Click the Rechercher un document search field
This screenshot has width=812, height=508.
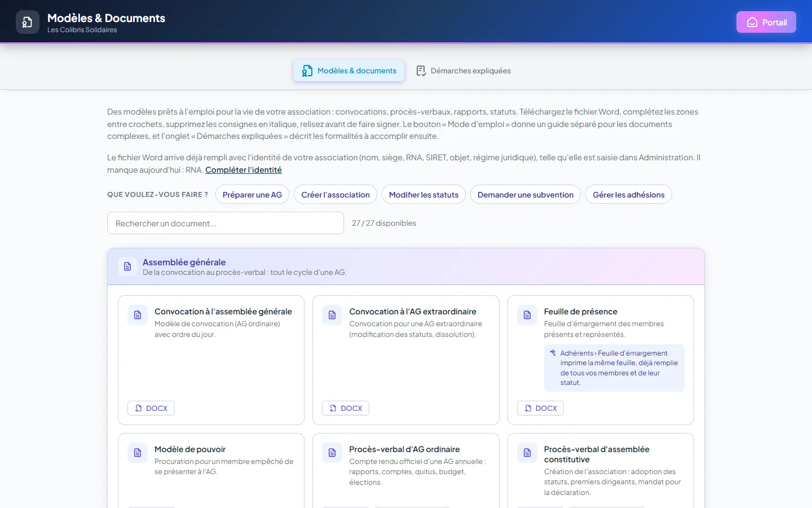point(226,223)
